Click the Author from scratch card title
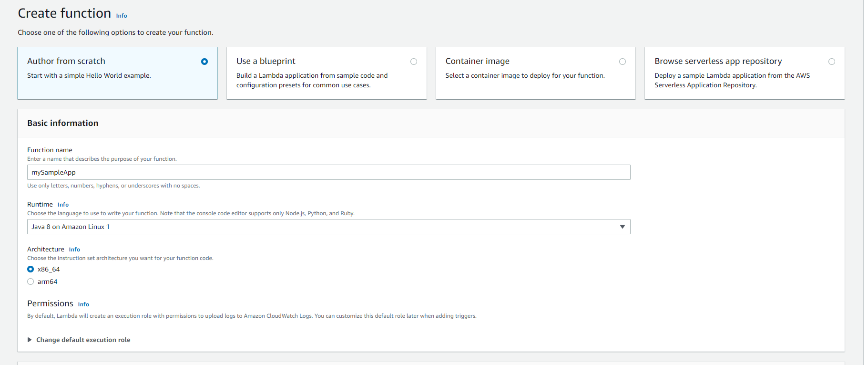The width and height of the screenshot is (868, 365). pyautogui.click(x=66, y=61)
